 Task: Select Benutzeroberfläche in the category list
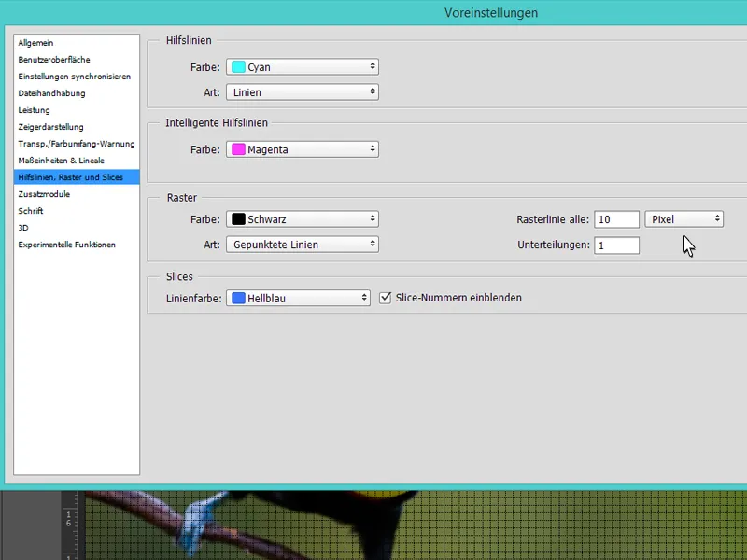tap(54, 60)
